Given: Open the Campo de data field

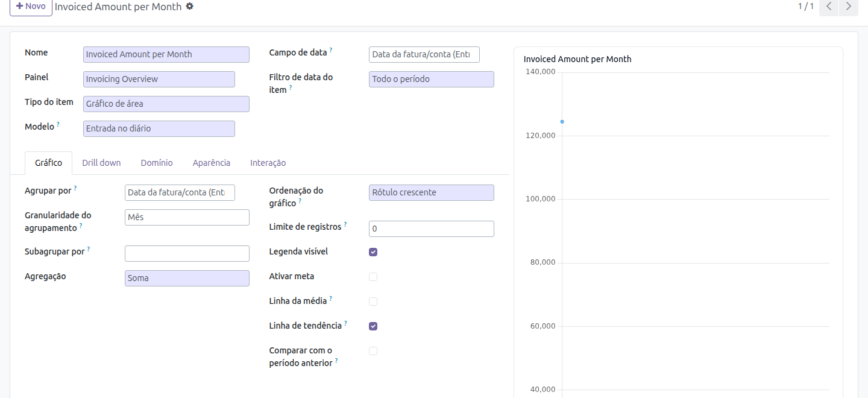Looking at the screenshot, I should click(424, 54).
